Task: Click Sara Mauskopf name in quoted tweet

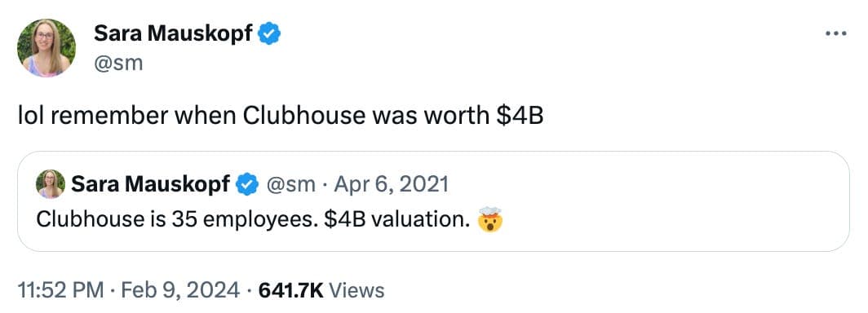Action: [151, 184]
